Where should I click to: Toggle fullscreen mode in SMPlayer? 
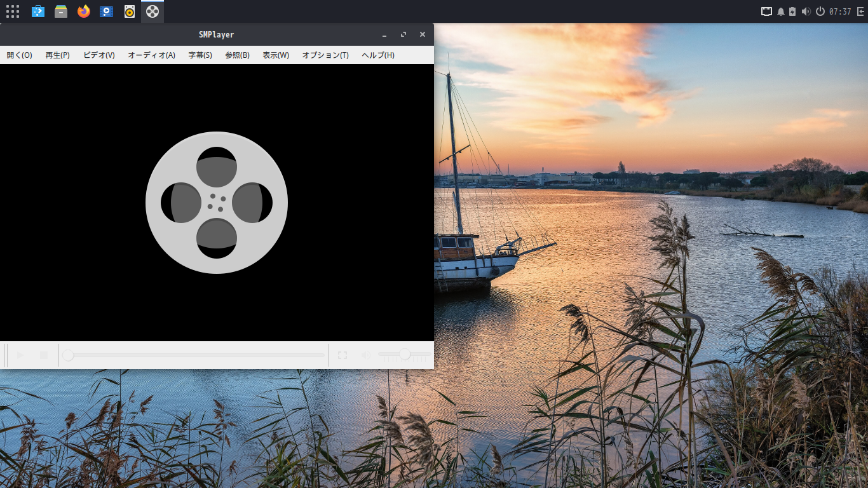[x=342, y=355]
